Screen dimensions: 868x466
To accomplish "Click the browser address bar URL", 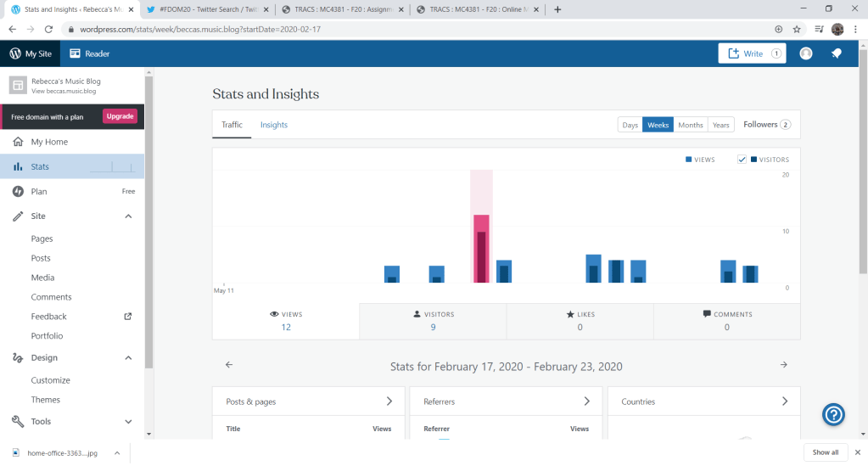I will click(339, 29).
